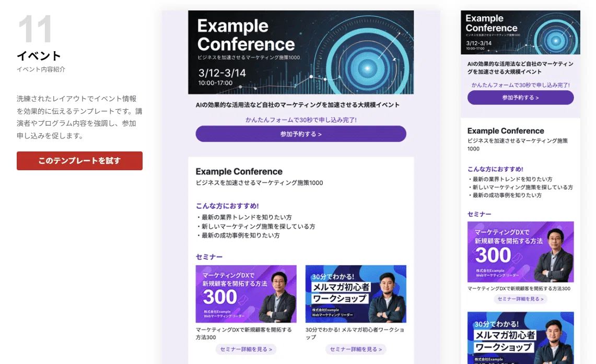The width and height of the screenshot is (596, 364).
Task: Click 参加予約する button in mobile preview
Action: point(520,98)
